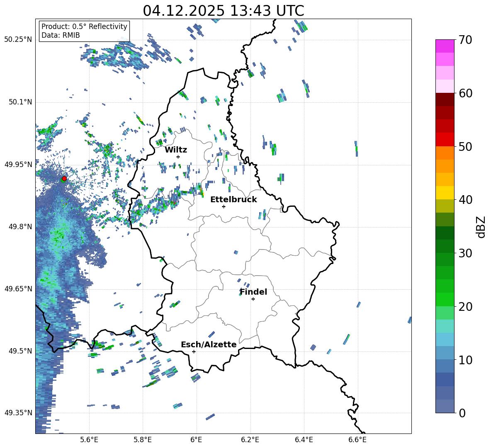The height and width of the screenshot is (448, 491).
Task: Click the Data: RMIB text
Action: pyautogui.click(x=61, y=35)
